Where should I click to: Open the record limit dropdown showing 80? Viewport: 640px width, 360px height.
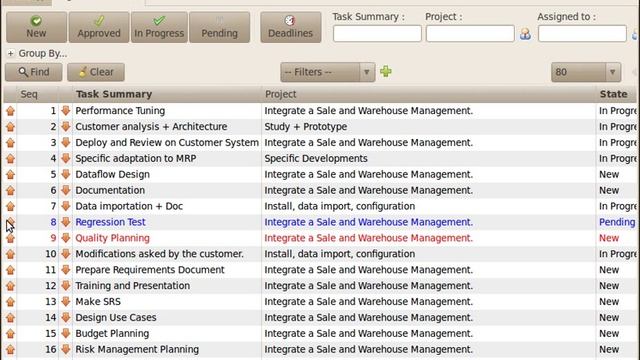(586, 72)
